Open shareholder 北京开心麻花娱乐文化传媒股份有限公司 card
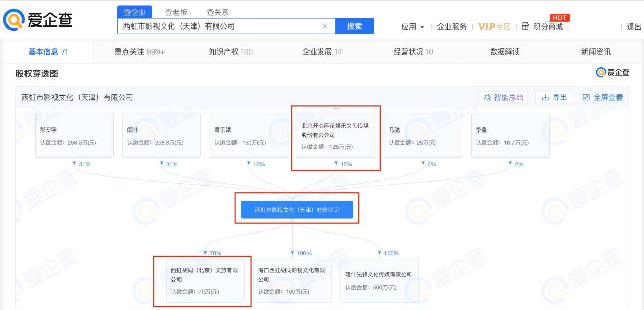 [x=336, y=135]
